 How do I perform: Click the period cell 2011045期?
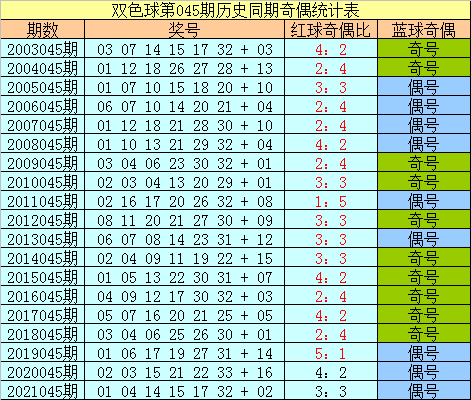point(42,201)
